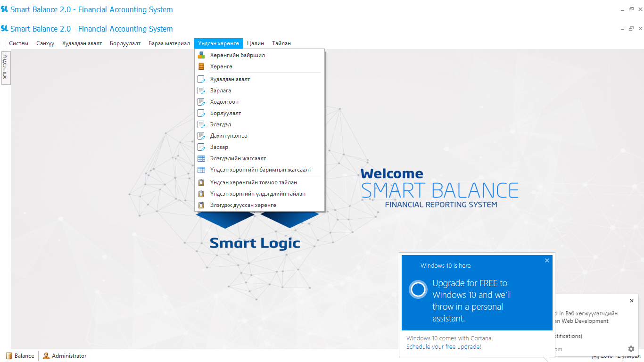Choose Зарлага from dropdown menu
Image resolution: width=644 pixels, height=362 pixels.
point(259,90)
